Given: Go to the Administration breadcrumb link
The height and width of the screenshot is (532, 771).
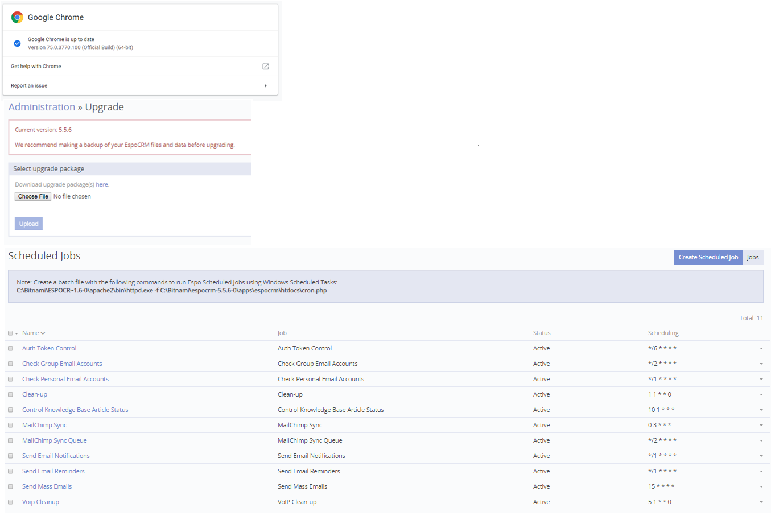Looking at the screenshot, I should tap(42, 107).
